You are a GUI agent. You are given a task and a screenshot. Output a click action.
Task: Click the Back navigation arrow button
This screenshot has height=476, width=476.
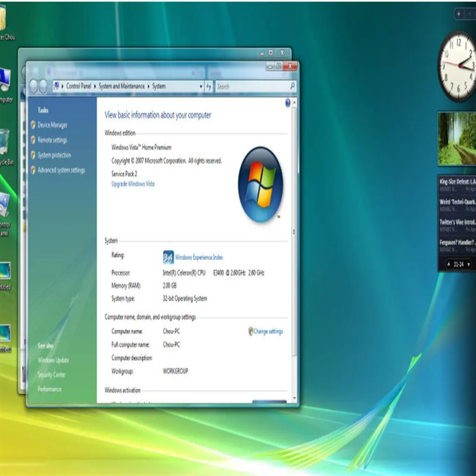click(32, 86)
